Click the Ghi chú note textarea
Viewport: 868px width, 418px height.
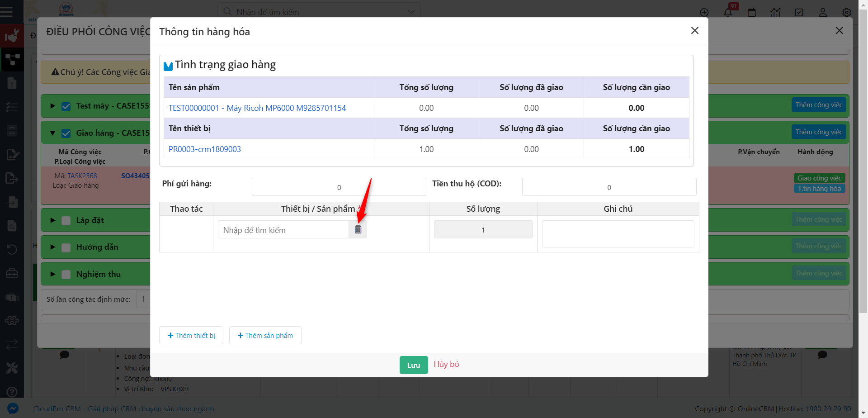(x=618, y=234)
